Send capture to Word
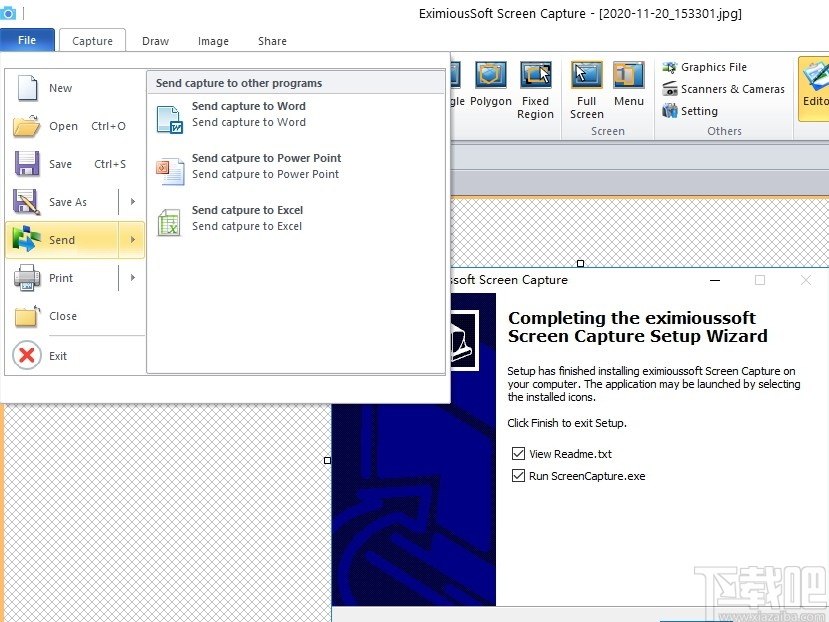Screen dimensions: 829x622 [248, 113]
